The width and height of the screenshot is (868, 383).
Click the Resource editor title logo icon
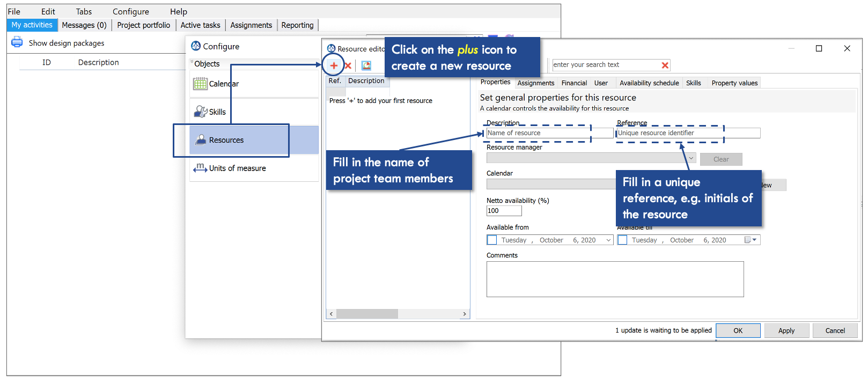tap(332, 48)
